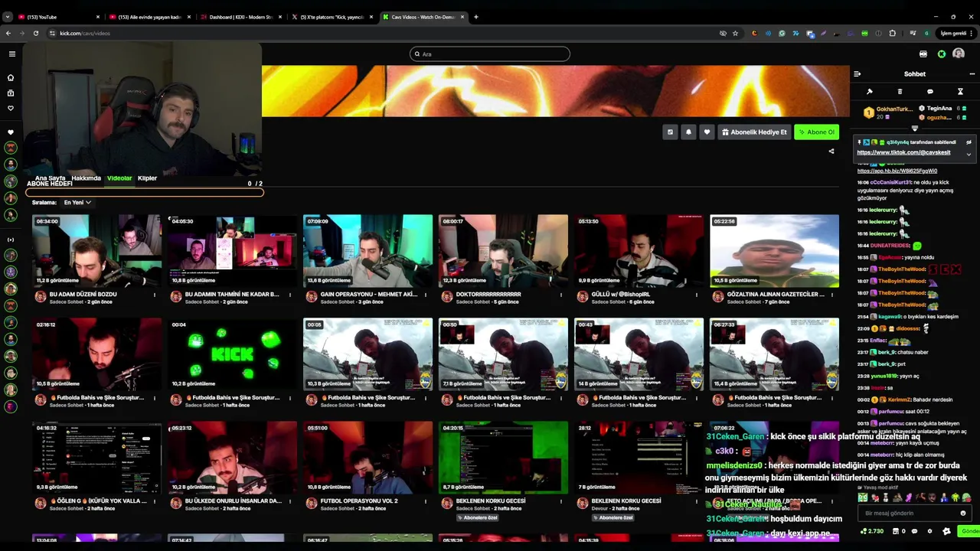Click the Abonelik Hediye Et button

(x=754, y=132)
